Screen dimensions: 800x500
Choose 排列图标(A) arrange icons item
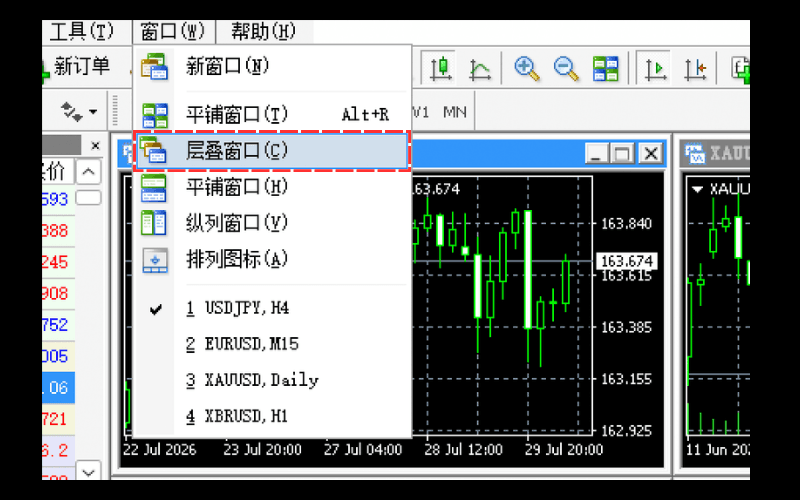(x=272, y=259)
